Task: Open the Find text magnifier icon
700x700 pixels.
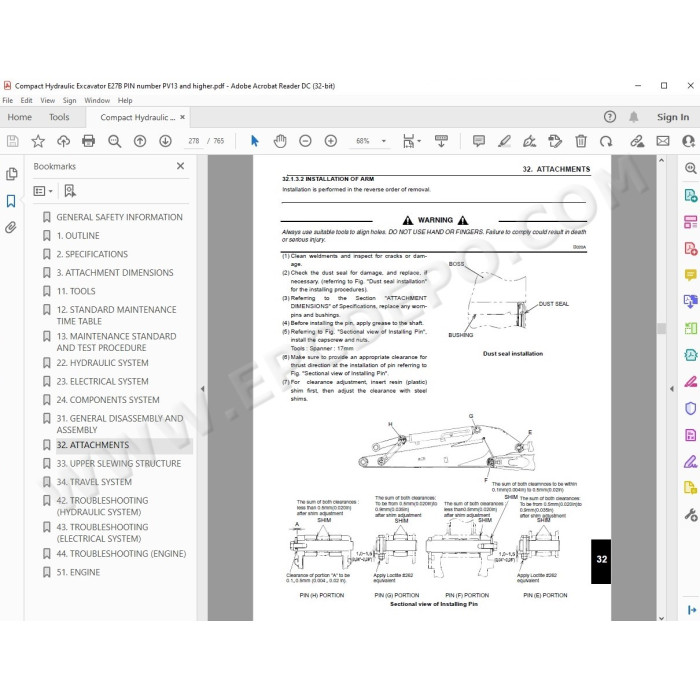Action: pos(114,141)
